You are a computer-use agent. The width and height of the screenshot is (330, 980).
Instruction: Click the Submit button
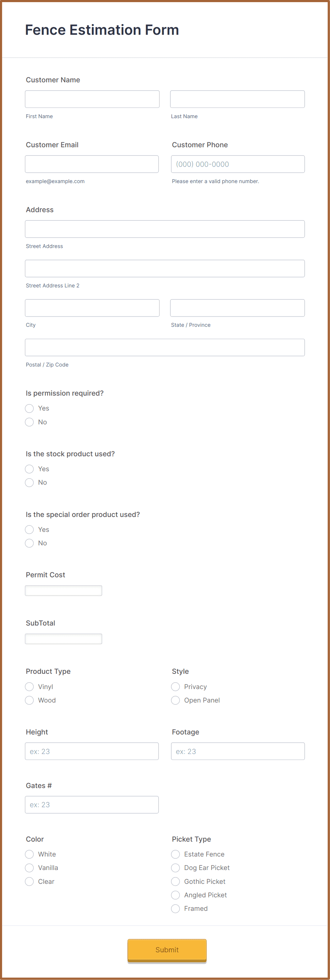[x=167, y=949]
